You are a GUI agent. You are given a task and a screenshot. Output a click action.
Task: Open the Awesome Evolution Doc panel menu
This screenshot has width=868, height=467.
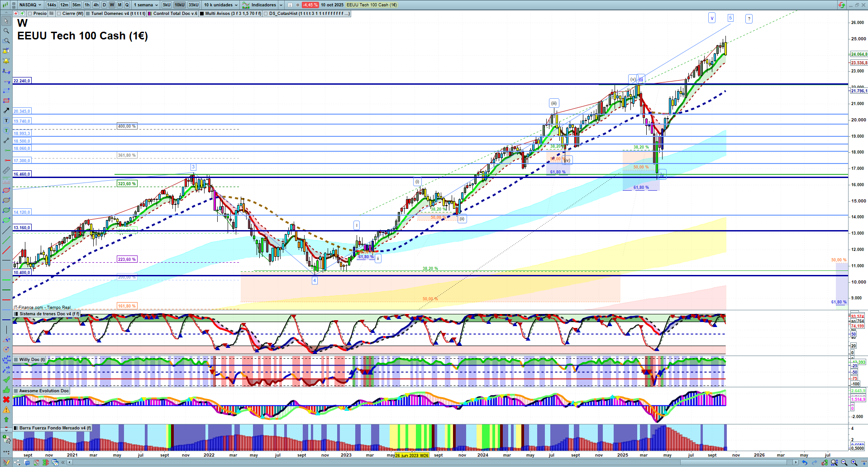pyautogui.click(x=16, y=391)
